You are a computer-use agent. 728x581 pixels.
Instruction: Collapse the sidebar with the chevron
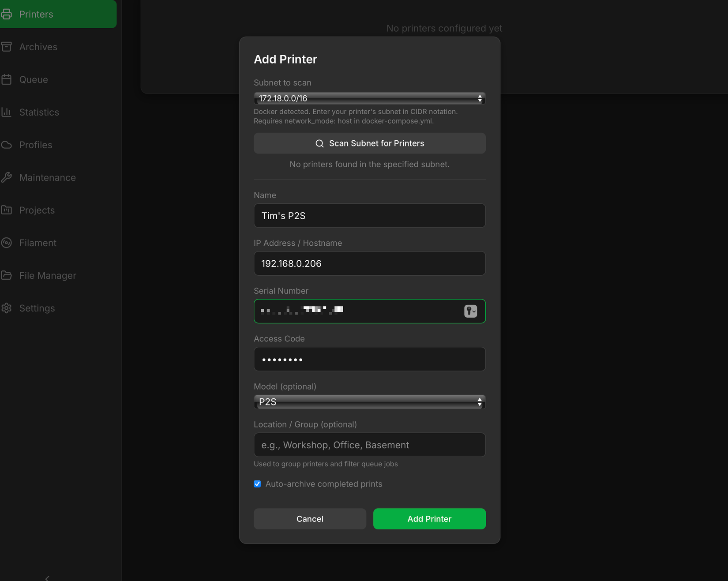47,578
